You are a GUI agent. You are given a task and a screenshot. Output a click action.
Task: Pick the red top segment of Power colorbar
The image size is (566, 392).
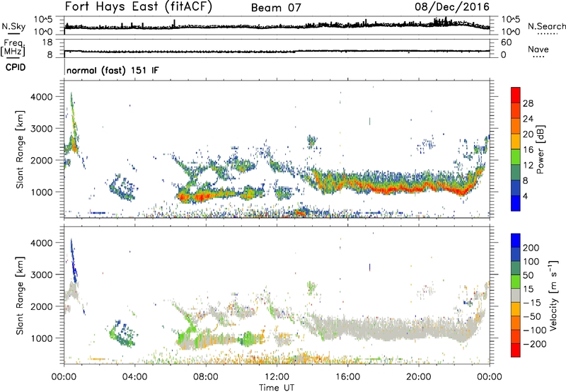(516, 95)
